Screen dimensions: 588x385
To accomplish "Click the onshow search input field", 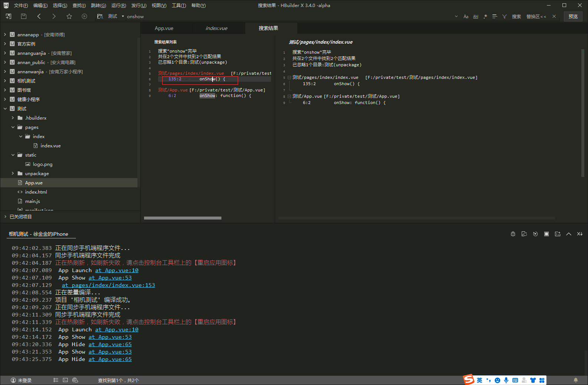I will tap(289, 17).
